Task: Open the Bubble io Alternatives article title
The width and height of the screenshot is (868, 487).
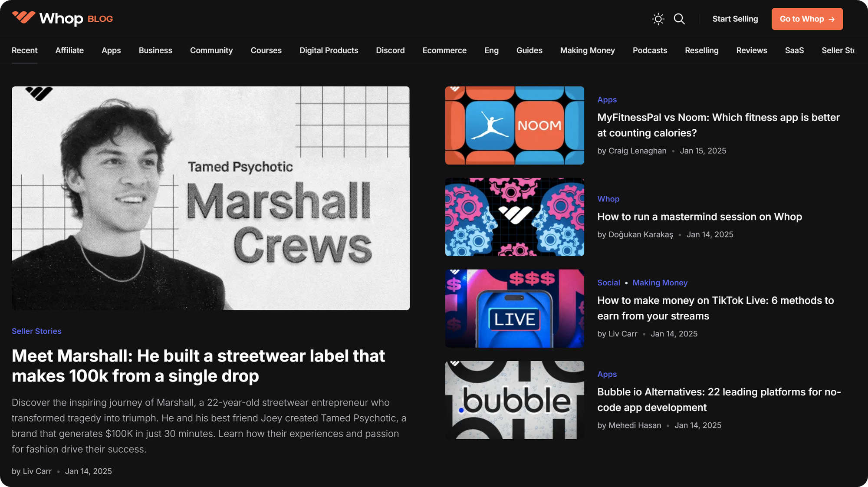Action: (x=719, y=400)
